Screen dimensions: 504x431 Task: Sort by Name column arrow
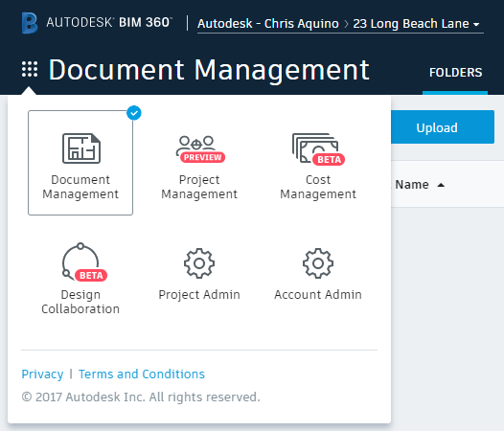coord(441,185)
